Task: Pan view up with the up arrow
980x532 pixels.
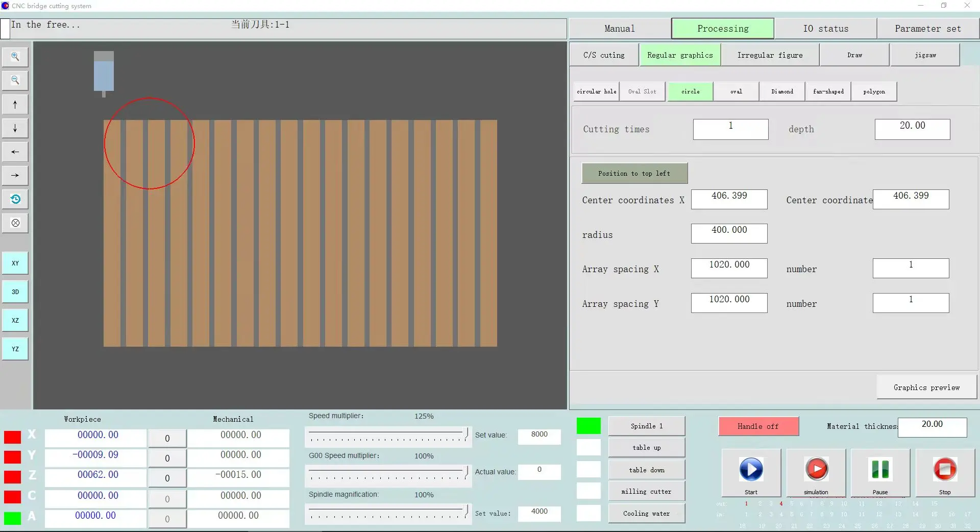Action: [15, 105]
